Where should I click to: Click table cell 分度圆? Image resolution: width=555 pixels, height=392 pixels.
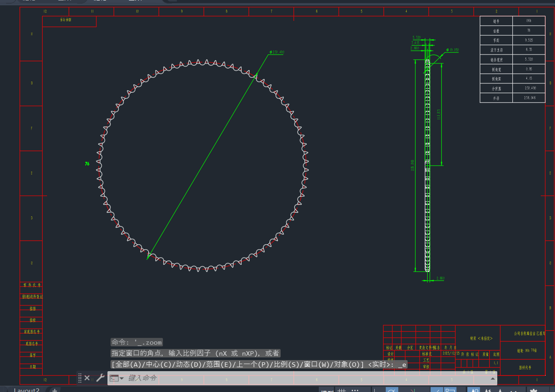496,88
